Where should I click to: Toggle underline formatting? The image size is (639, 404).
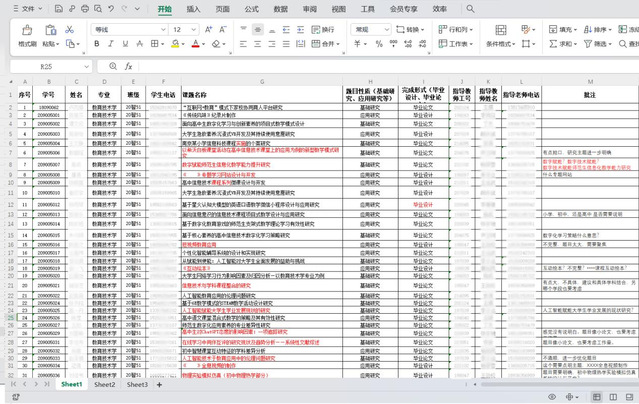[x=126, y=44]
